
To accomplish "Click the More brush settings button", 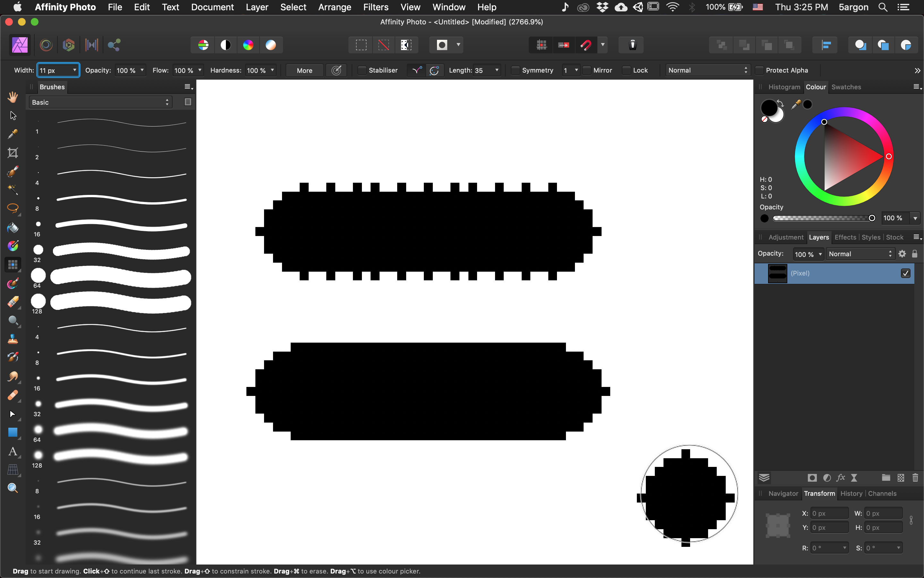I will (x=305, y=70).
